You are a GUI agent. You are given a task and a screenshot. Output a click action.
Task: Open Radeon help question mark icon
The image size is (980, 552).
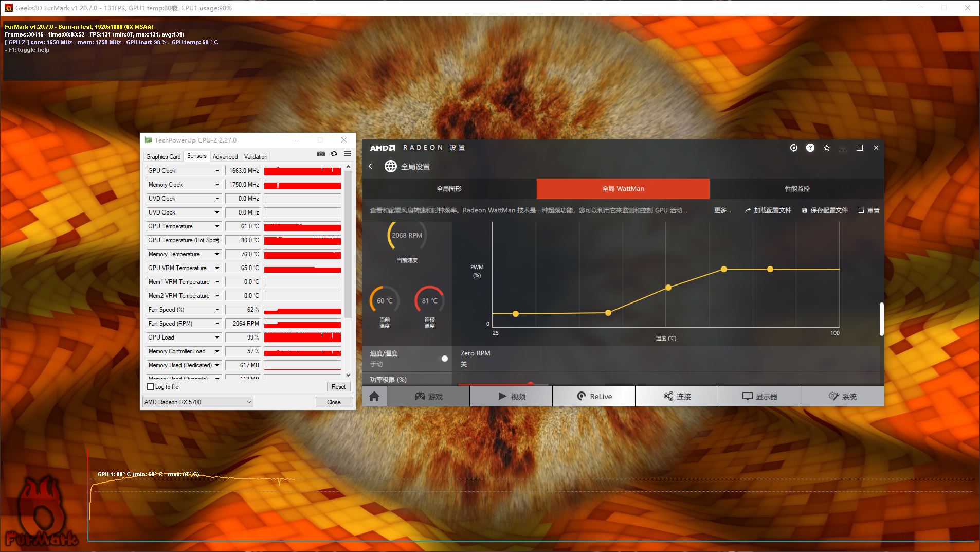point(810,148)
